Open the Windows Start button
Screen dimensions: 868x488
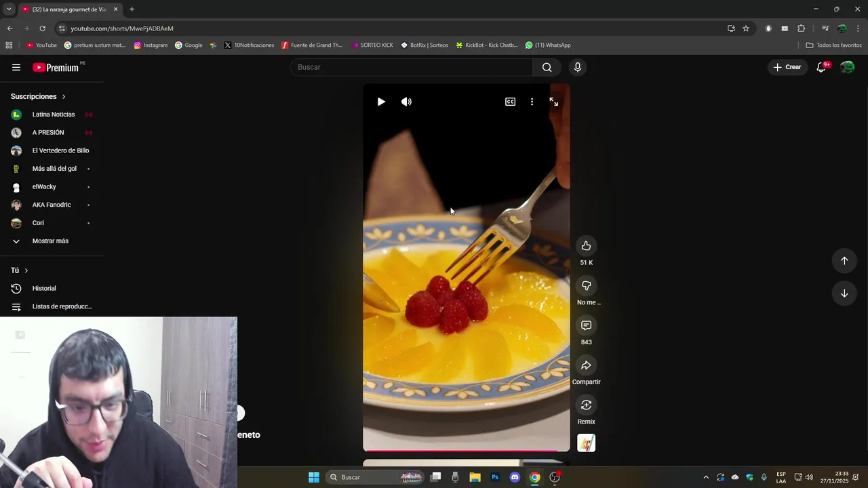coord(314,477)
